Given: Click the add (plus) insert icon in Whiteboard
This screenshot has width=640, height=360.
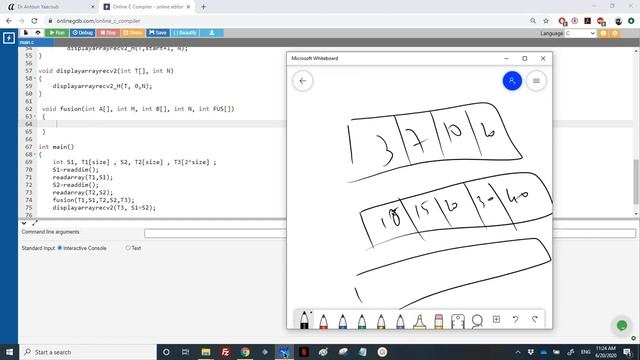Looking at the screenshot, I should tap(496, 319).
